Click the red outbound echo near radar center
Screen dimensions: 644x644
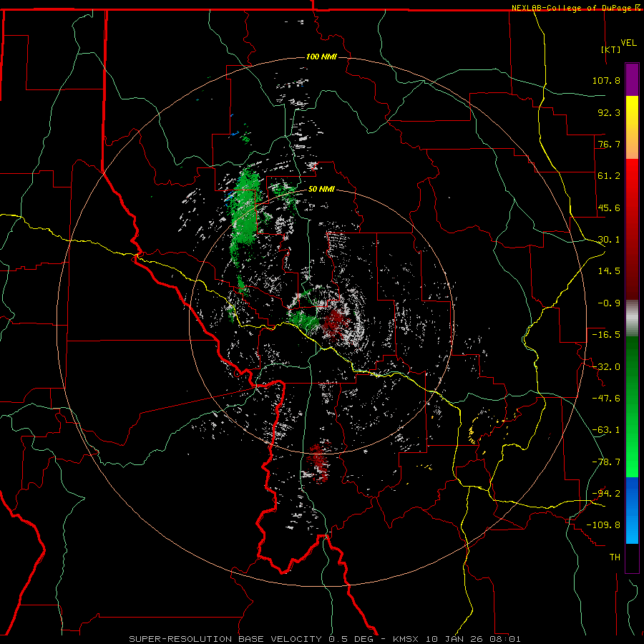(336, 323)
